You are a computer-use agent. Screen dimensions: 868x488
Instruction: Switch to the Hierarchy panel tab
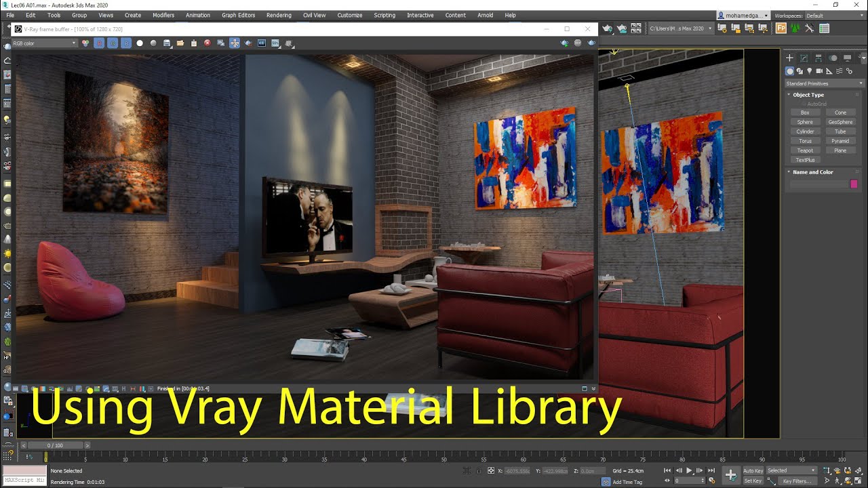[818, 58]
